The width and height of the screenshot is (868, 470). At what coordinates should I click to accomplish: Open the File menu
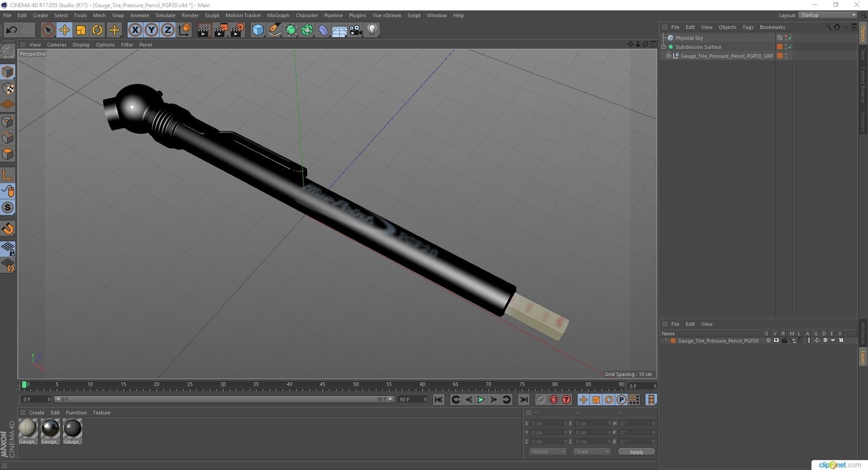pos(7,15)
